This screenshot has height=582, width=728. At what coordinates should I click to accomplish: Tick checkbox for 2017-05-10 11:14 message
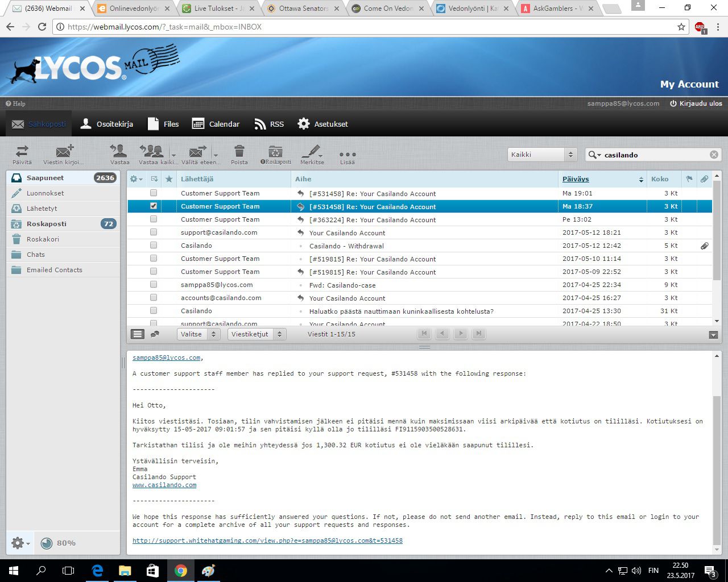(154, 259)
